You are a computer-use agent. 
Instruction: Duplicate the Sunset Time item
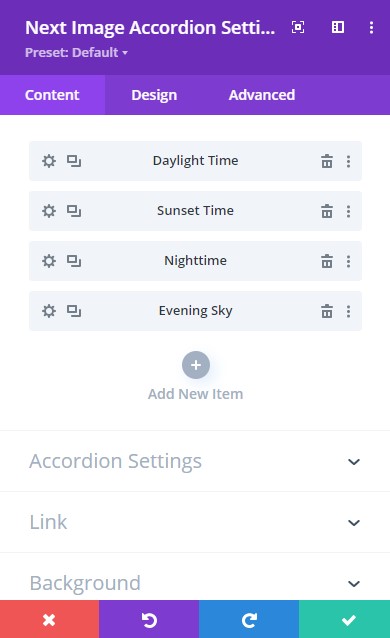[x=74, y=211]
